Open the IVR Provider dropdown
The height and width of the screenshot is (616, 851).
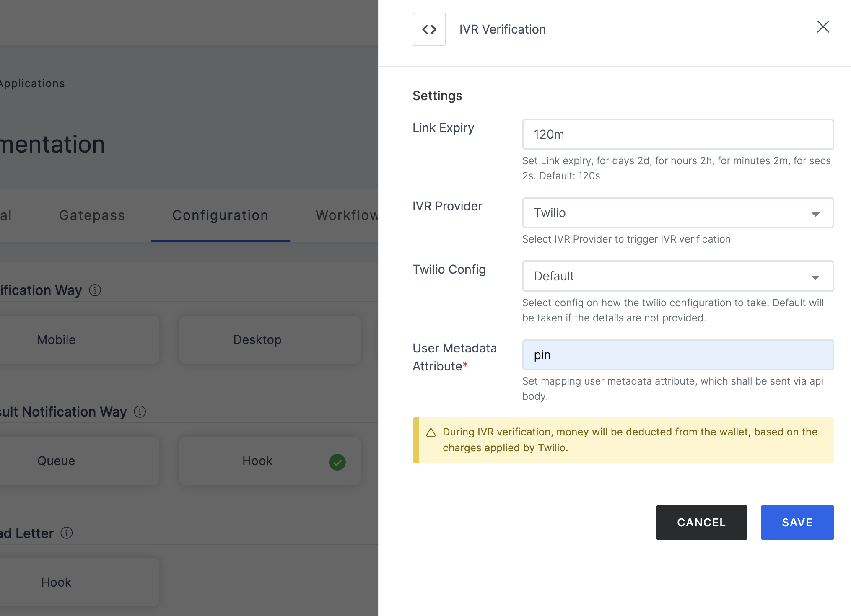[x=678, y=213]
